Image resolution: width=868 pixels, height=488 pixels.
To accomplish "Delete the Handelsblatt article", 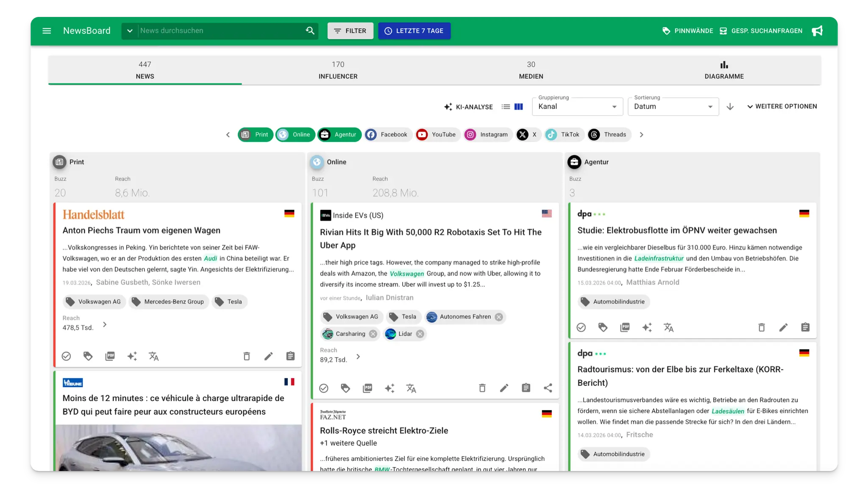I will point(247,356).
